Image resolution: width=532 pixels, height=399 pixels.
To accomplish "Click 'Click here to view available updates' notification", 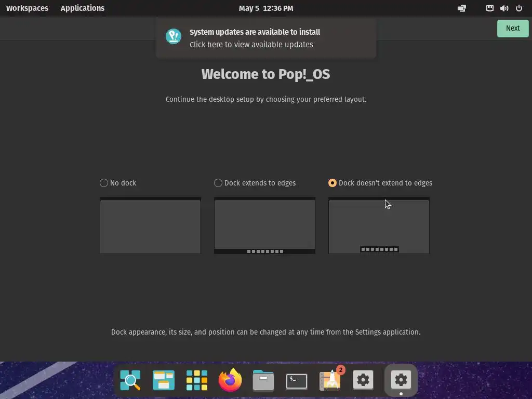I will pos(251,45).
